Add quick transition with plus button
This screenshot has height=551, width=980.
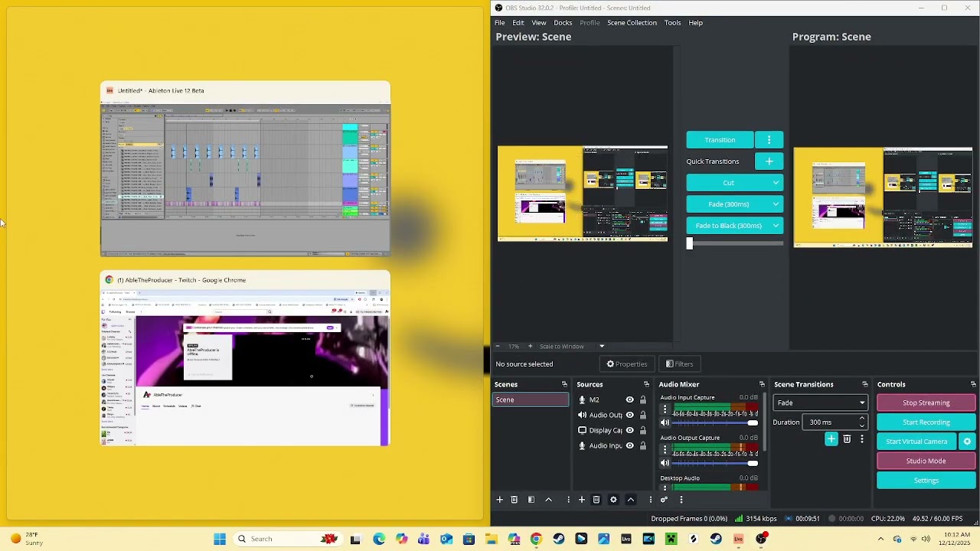point(769,161)
